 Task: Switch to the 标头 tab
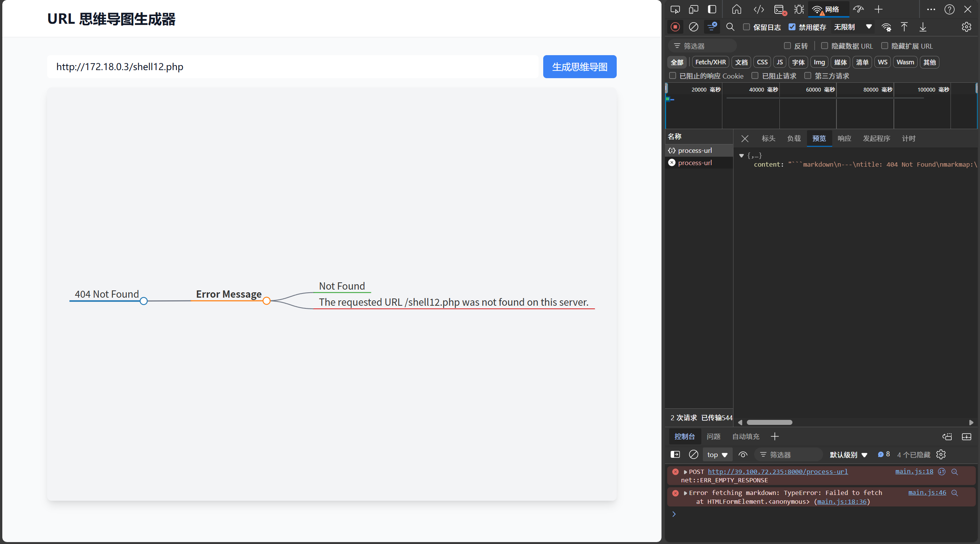[x=768, y=138]
